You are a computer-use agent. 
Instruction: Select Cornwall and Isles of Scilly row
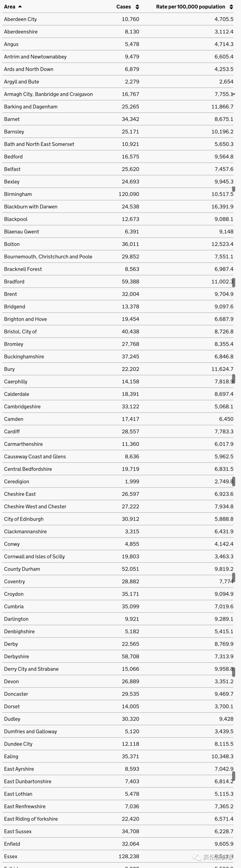(118, 556)
